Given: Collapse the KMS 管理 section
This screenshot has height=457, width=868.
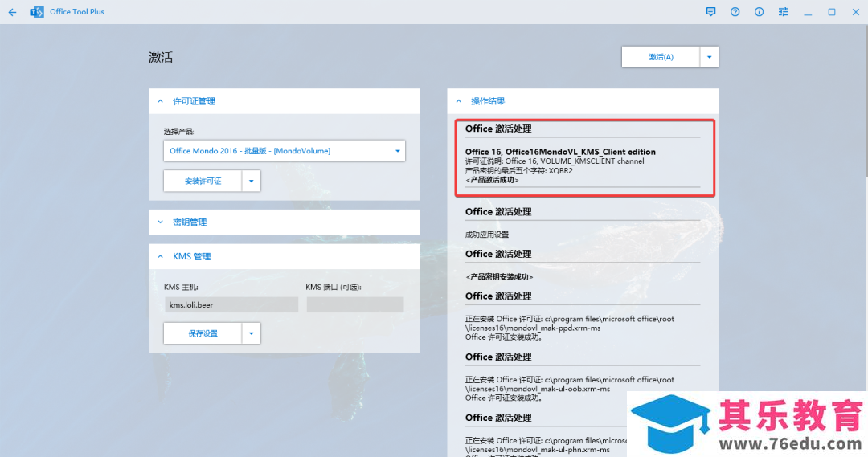Looking at the screenshot, I should [284, 257].
